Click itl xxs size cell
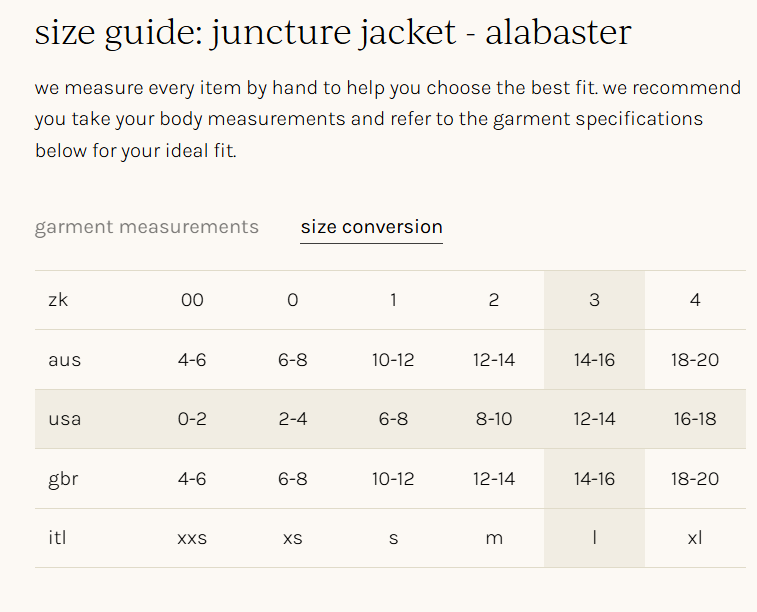757x612 pixels. [192, 538]
